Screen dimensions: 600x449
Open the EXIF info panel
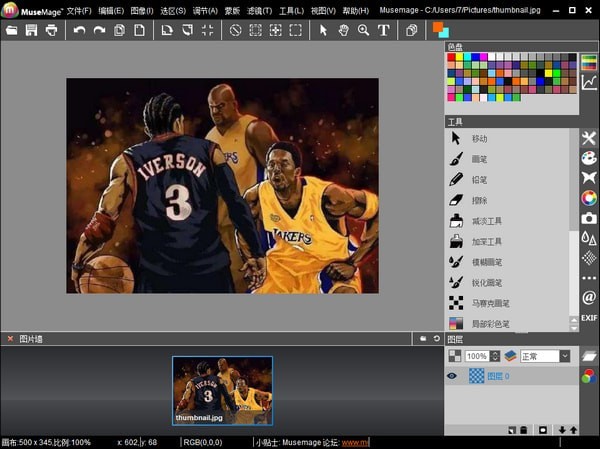589,318
